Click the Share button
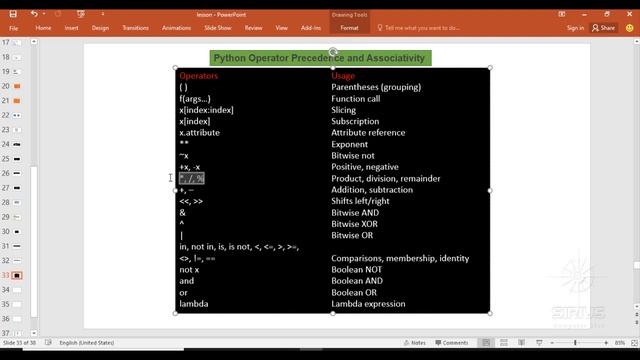The height and width of the screenshot is (360, 640). pyautogui.click(x=604, y=28)
